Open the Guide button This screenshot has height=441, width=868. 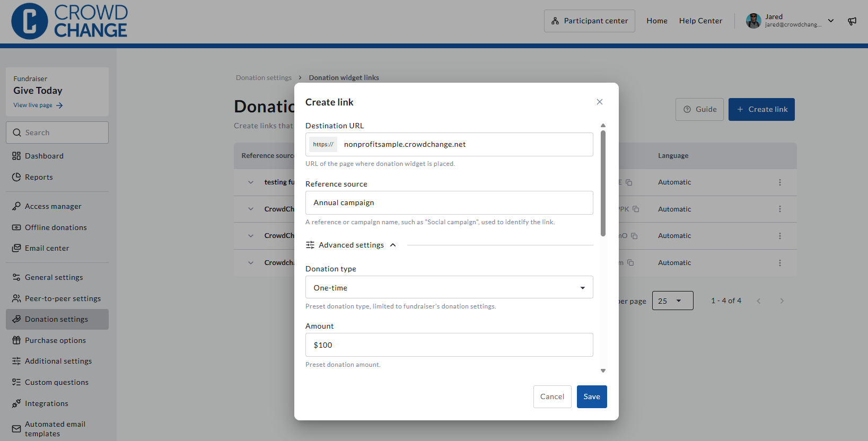click(699, 109)
